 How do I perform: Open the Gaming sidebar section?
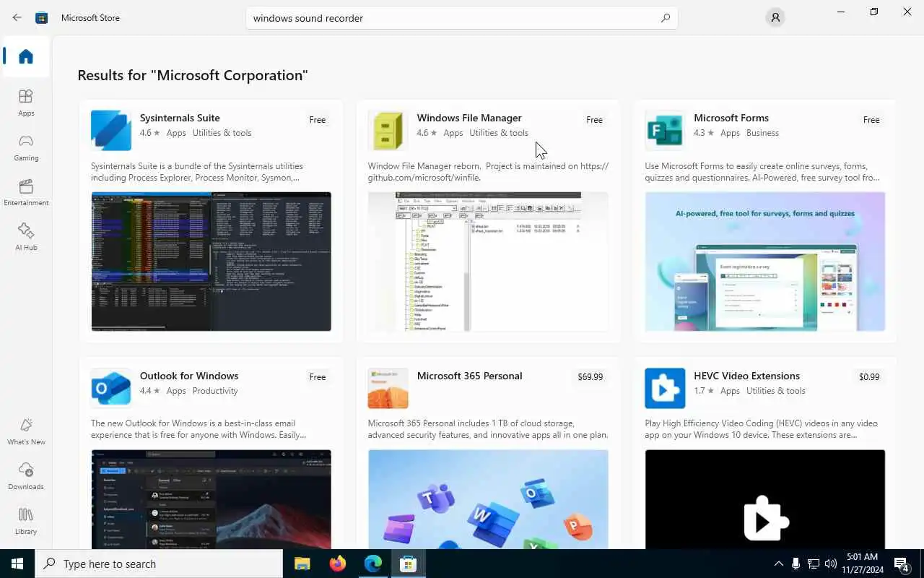[x=26, y=147]
